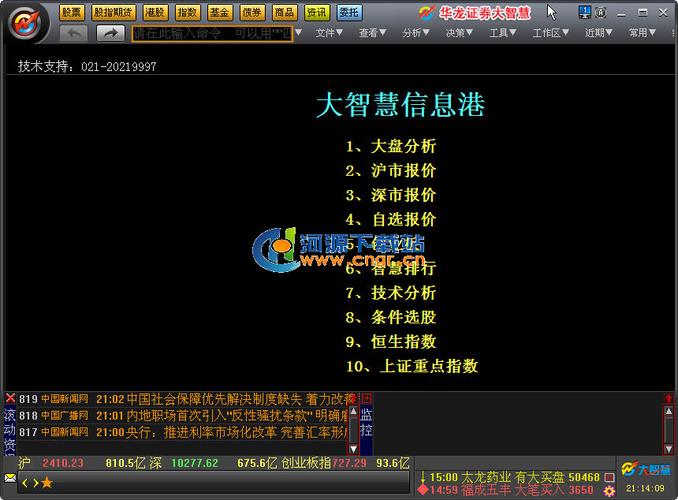Open the 常用 menu
The height and width of the screenshot is (500, 678).
click(x=642, y=32)
